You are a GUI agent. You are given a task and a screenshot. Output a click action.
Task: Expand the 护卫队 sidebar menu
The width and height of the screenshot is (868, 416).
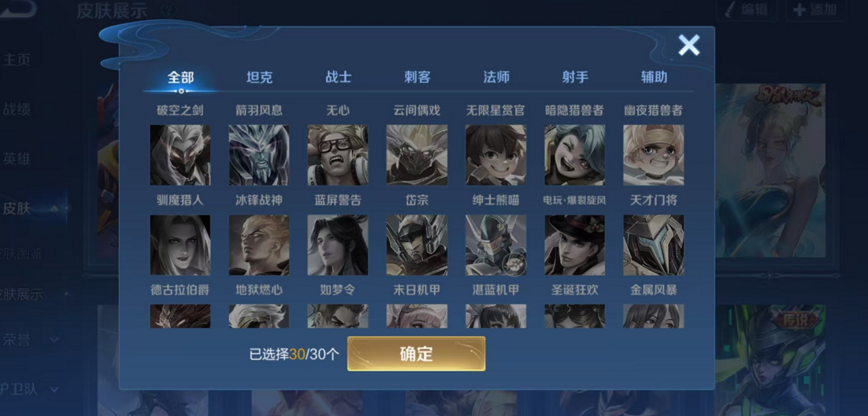point(31,389)
